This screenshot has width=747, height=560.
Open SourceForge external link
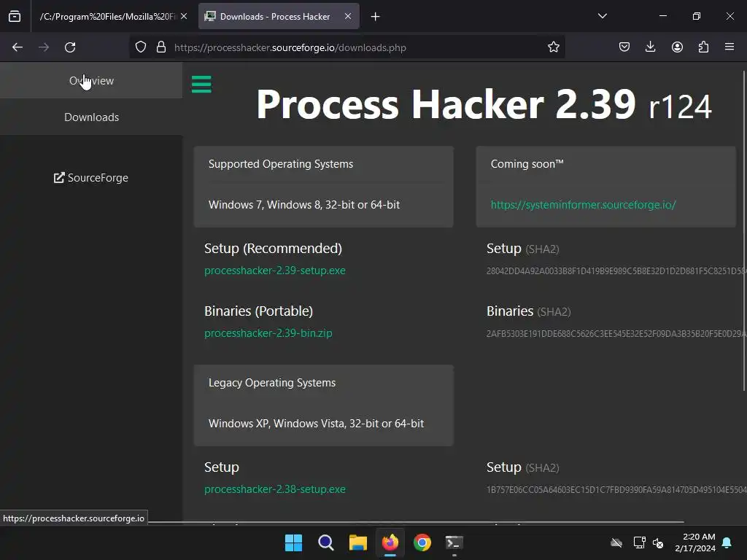91,178
